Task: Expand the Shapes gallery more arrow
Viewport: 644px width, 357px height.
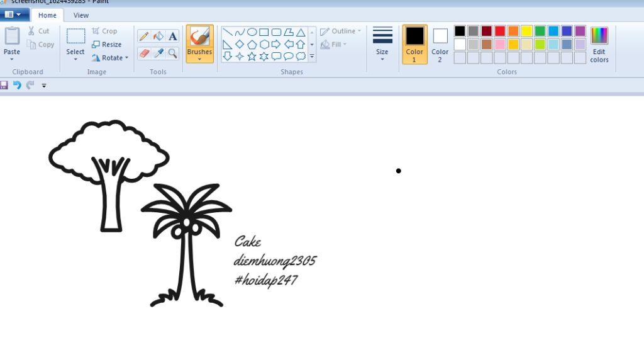Action: pos(312,56)
